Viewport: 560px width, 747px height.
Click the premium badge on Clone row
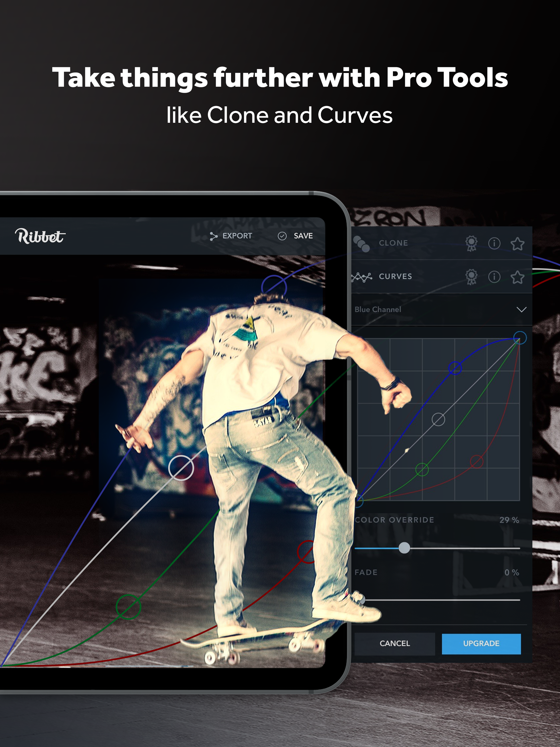point(471,243)
